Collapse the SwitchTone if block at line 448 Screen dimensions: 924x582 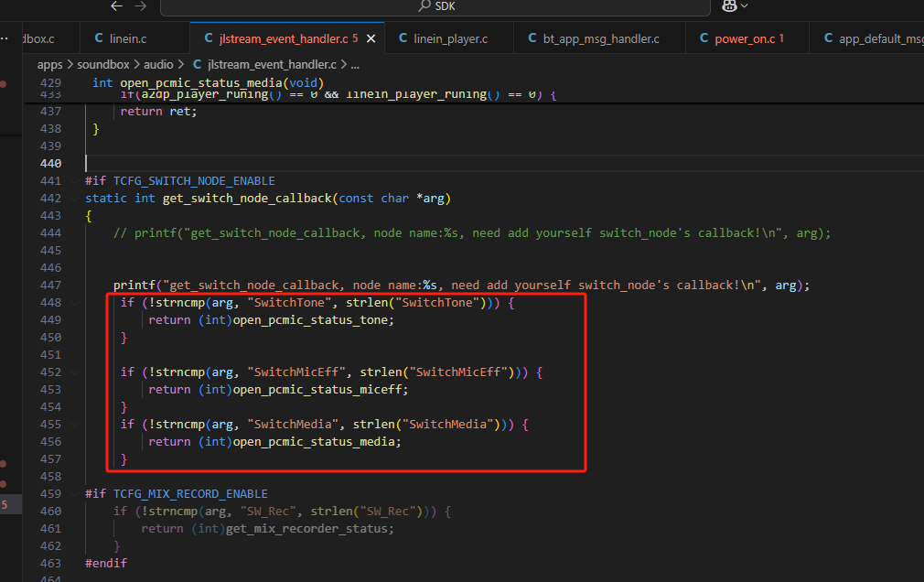75,303
